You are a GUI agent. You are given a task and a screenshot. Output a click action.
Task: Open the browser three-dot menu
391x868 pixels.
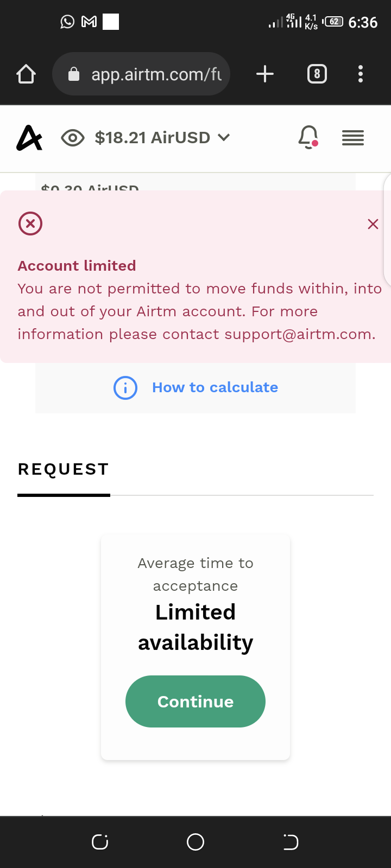(361, 74)
